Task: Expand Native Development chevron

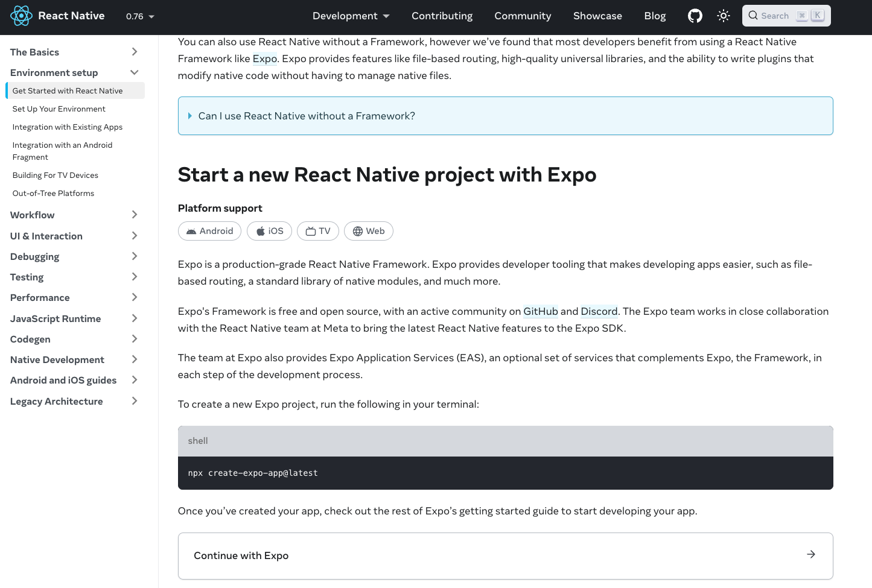Action: pos(135,359)
